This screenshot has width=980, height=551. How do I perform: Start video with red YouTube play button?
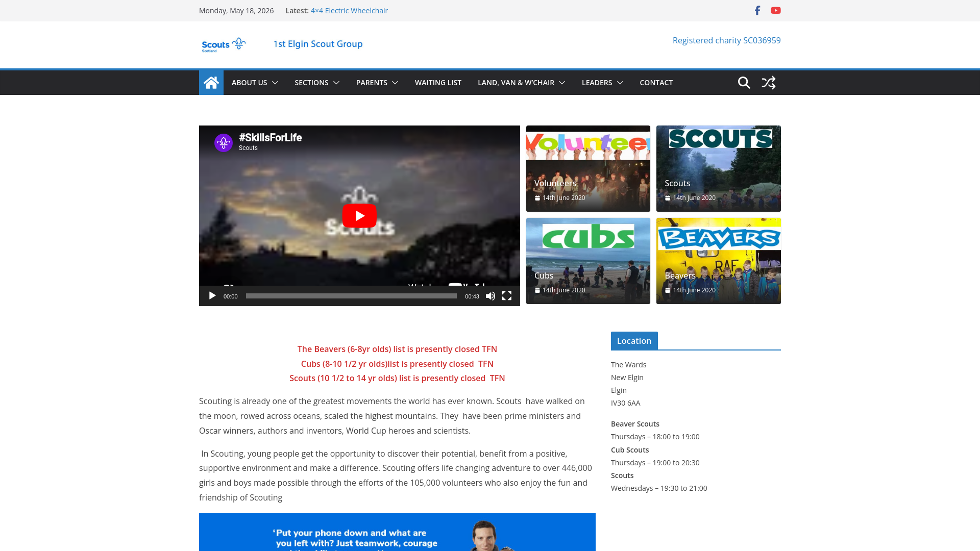click(359, 216)
